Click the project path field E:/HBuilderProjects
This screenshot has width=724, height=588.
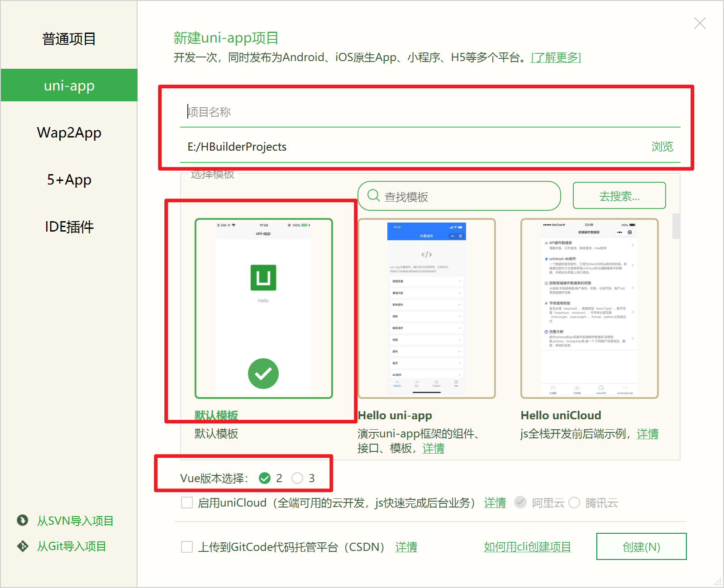412,147
